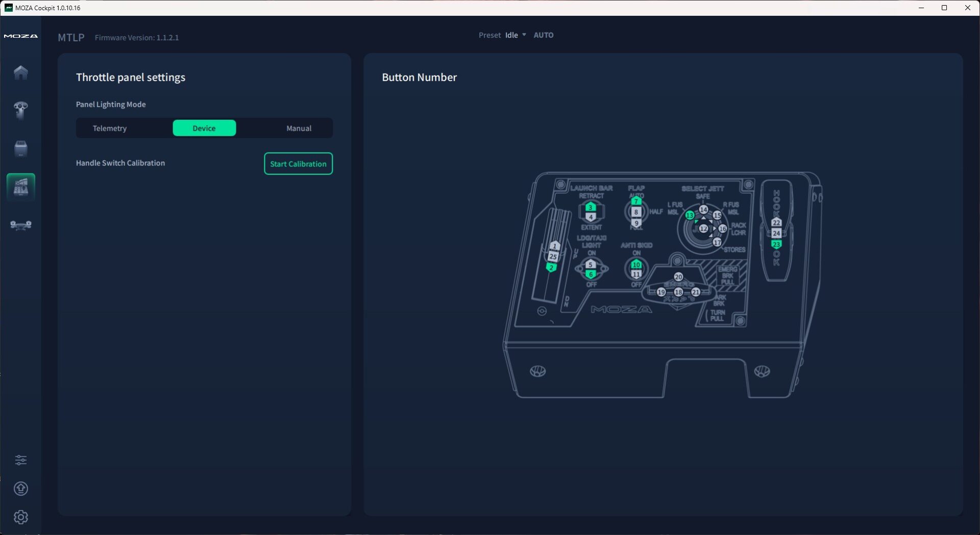Select the throttle base device icon
Image resolution: width=980 pixels, height=535 pixels.
click(x=21, y=148)
